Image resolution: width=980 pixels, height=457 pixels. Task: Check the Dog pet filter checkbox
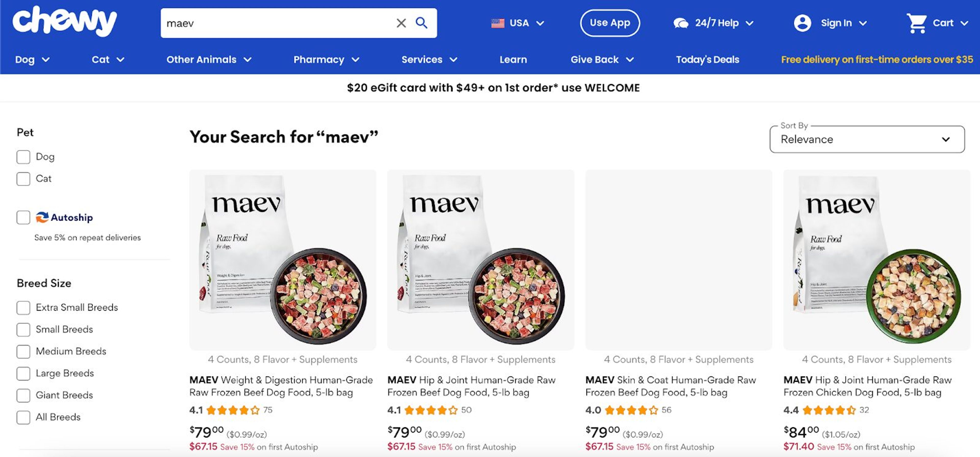coord(23,157)
